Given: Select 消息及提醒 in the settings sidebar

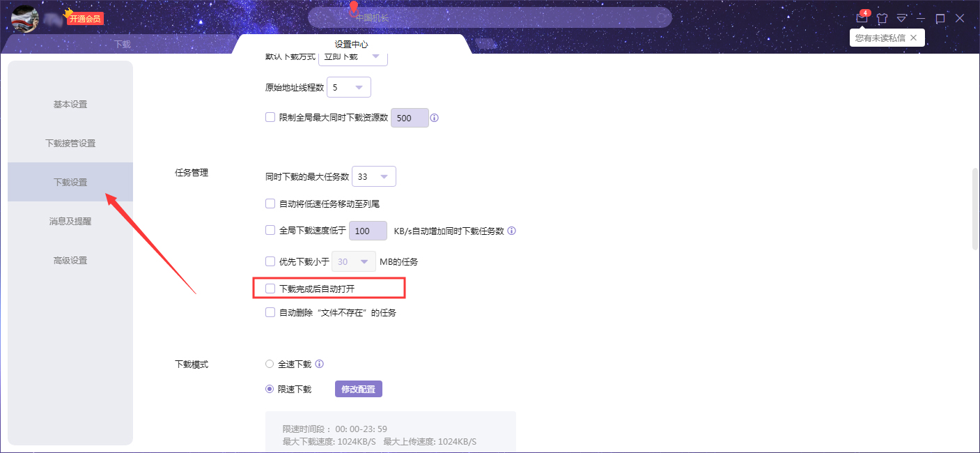Looking at the screenshot, I should coord(70,221).
